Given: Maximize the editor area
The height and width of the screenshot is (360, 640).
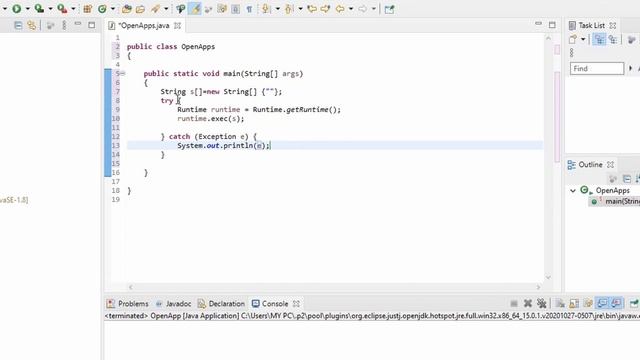Looking at the screenshot, I should click(x=552, y=25).
